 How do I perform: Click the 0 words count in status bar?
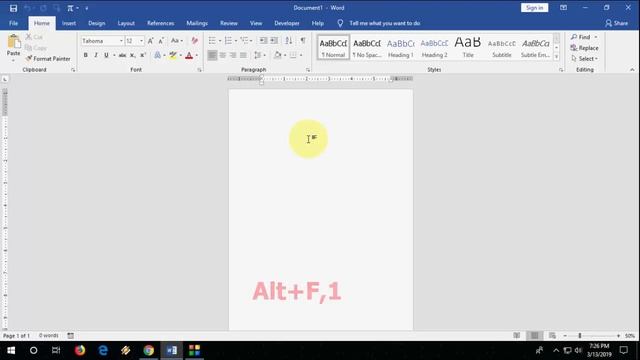coord(49,336)
